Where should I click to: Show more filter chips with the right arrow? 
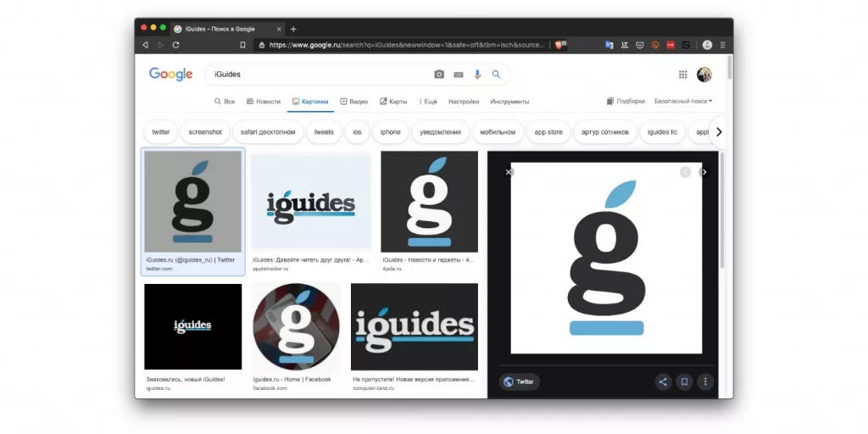pyautogui.click(x=719, y=132)
